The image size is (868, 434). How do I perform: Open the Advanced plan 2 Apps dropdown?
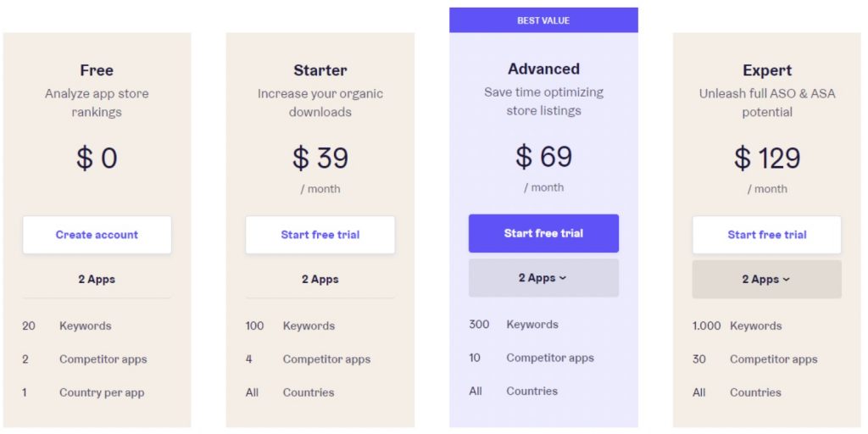(543, 278)
